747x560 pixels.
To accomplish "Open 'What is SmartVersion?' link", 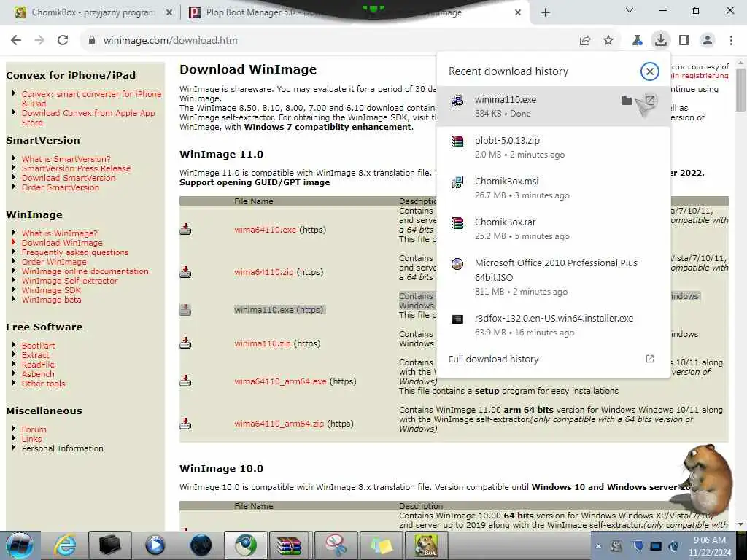I will (66, 159).
